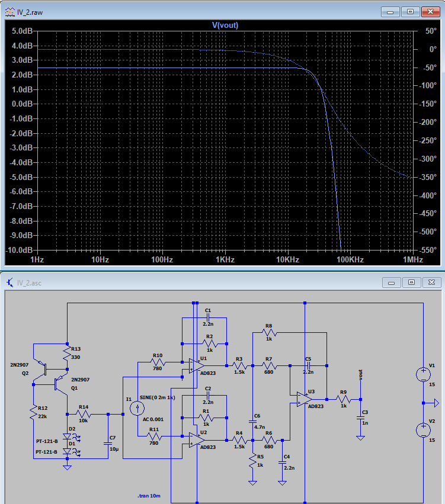Select capacitor C3 1n symbol

[360, 418]
